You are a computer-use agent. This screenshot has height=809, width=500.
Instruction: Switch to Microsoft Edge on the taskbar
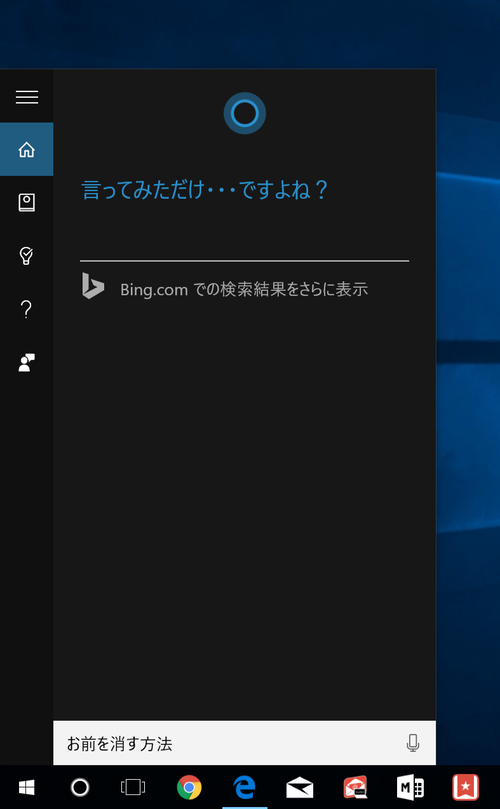[245, 787]
